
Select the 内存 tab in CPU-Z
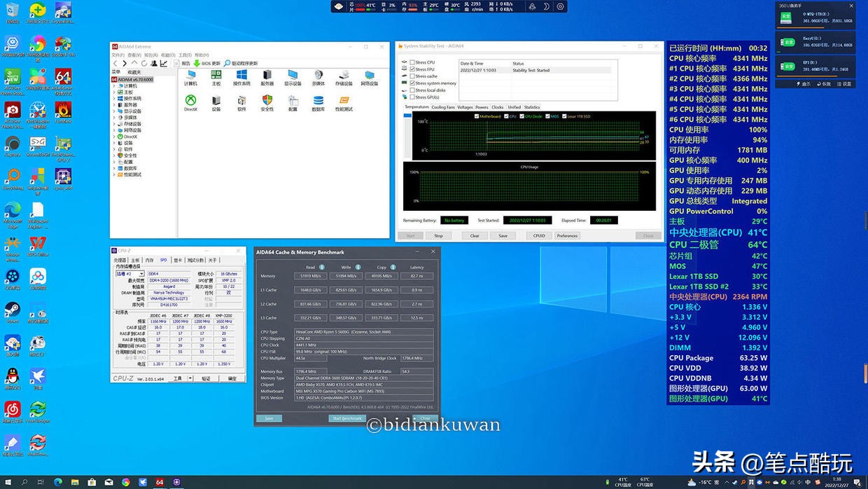tap(149, 260)
